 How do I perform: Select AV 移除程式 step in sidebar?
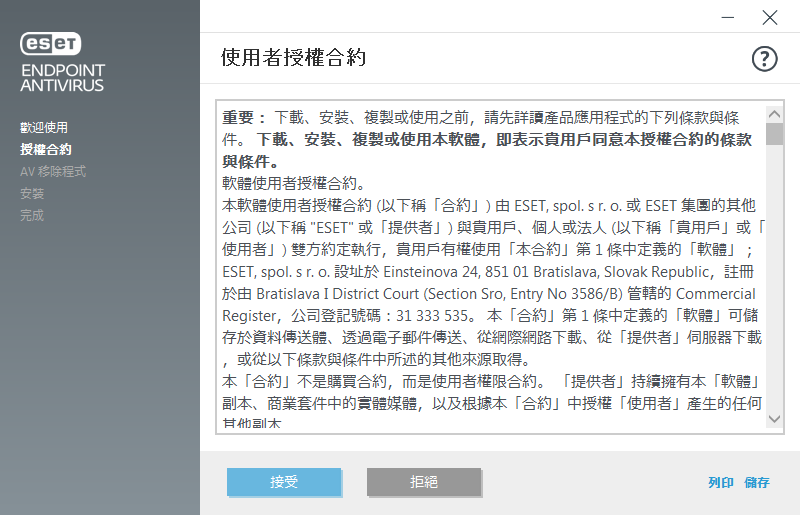(x=53, y=171)
